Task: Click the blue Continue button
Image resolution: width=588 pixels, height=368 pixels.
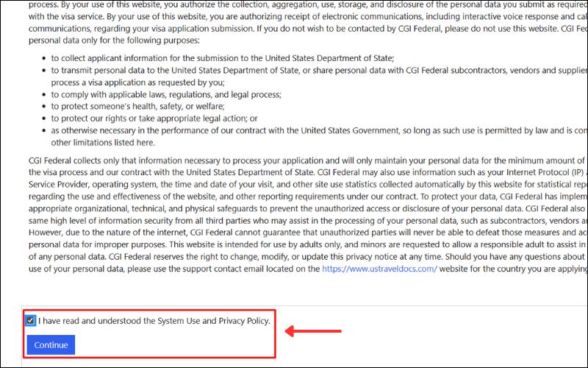Action: coord(51,344)
